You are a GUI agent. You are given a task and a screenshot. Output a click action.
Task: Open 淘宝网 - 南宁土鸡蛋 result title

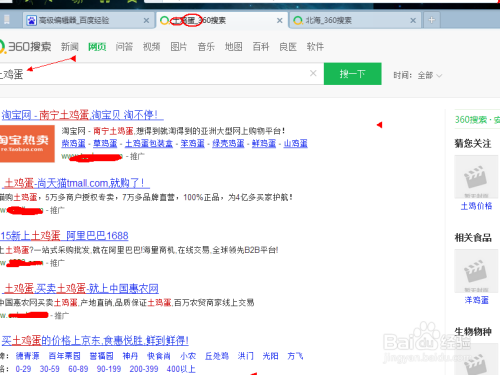pyautogui.click(x=82, y=115)
